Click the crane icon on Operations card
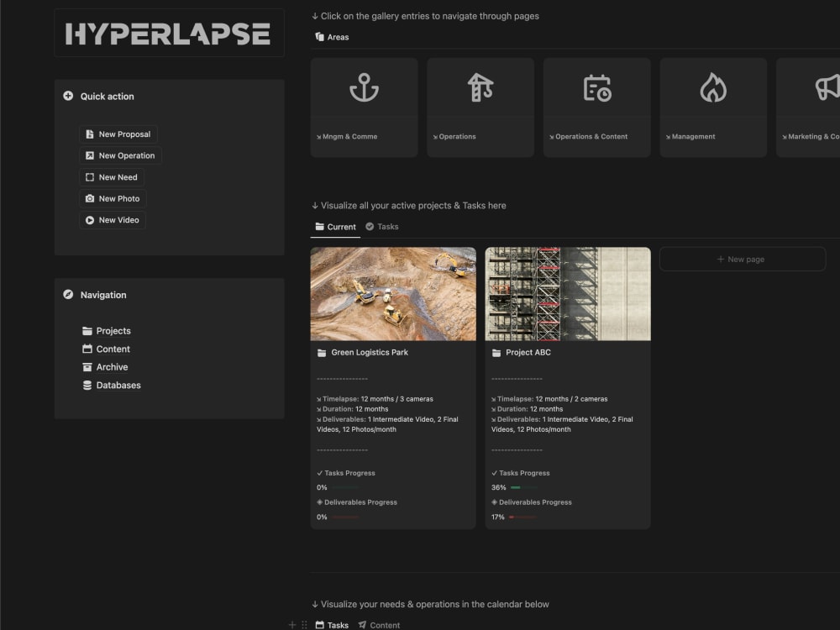The height and width of the screenshot is (630, 840). click(480, 88)
